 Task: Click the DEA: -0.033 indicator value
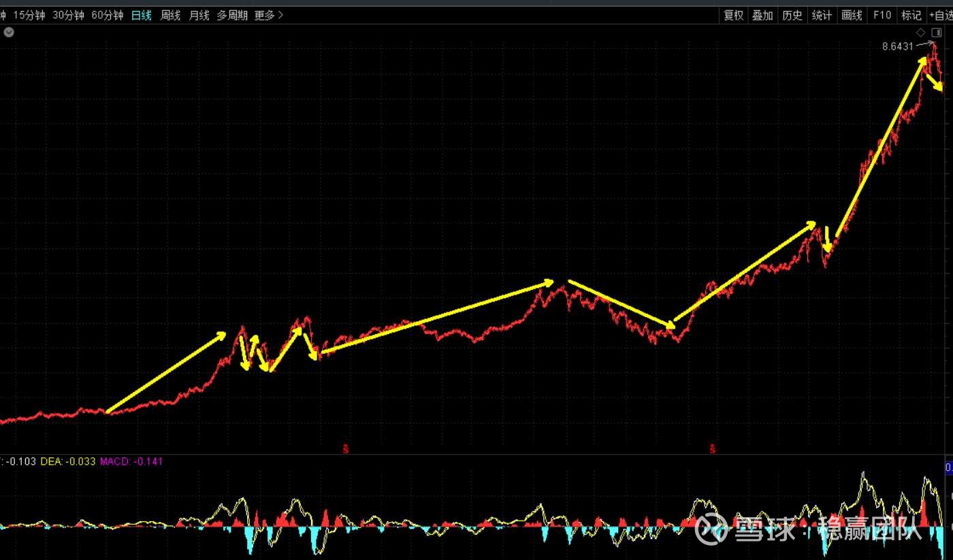pyautogui.click(x=68, y=461)
